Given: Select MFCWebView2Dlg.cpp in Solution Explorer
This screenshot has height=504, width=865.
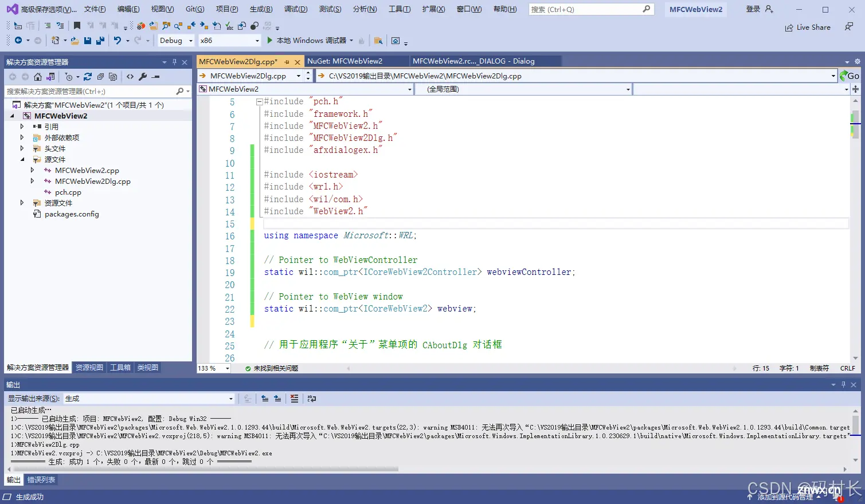Looking at the screenshot, I should point(93,181).
